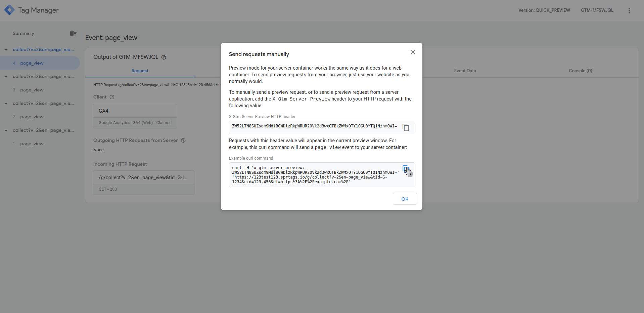
Task: Collapse the first collect?v=2 event group
Action: (6, 50)
